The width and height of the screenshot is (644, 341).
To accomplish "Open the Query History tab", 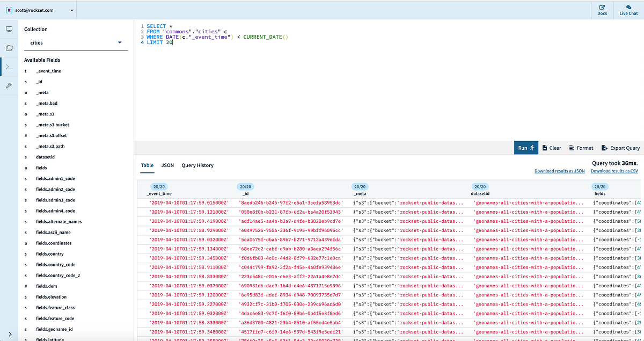I will point(197,165).
